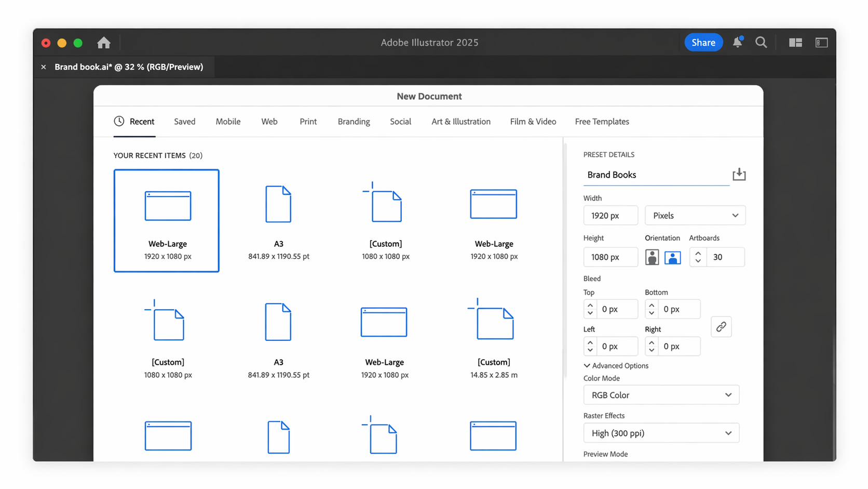The height and width of the screenshot is (489, 868).
Task: Open the Film & Video tab
Action: coord(533,122)
